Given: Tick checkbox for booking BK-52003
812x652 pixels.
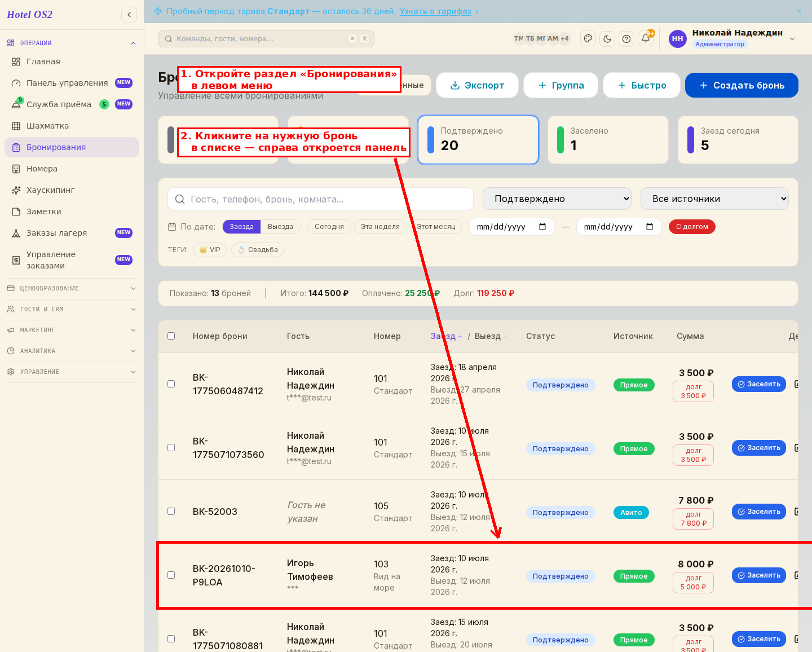Looking at the screenshot, I should [x=171, y=512].
